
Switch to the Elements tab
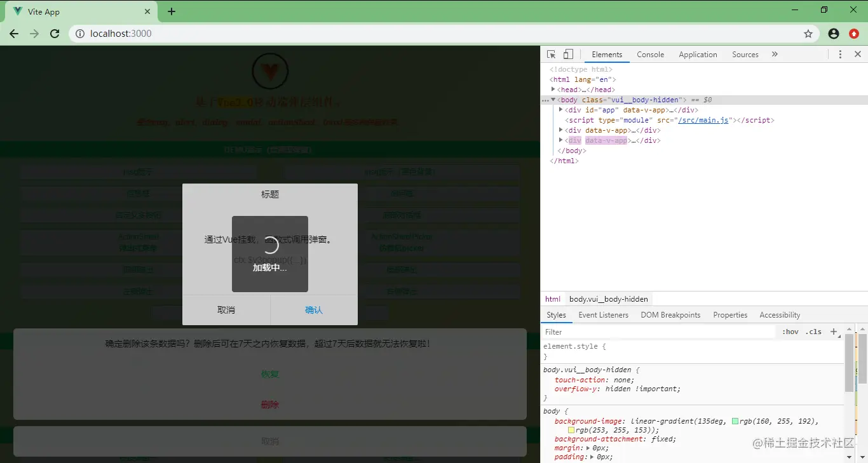point(607,55)
